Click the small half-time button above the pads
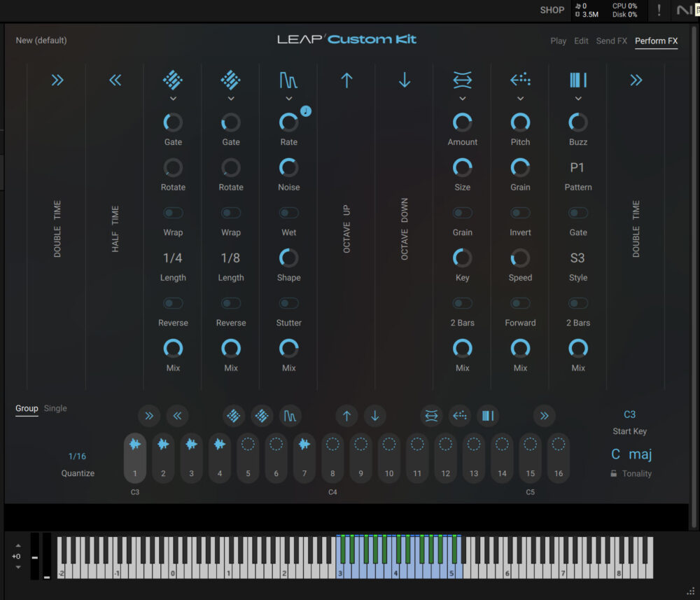 point(177,416)
